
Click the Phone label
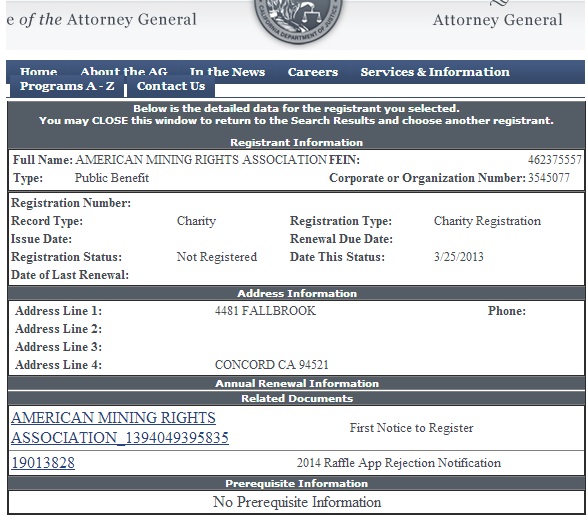[x=507, y=311]
